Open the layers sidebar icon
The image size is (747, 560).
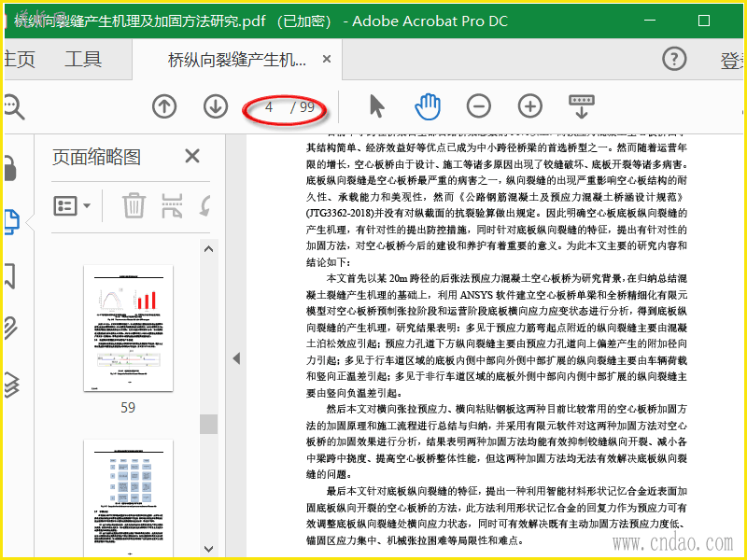pyautogui.click(x=11, y=385)
